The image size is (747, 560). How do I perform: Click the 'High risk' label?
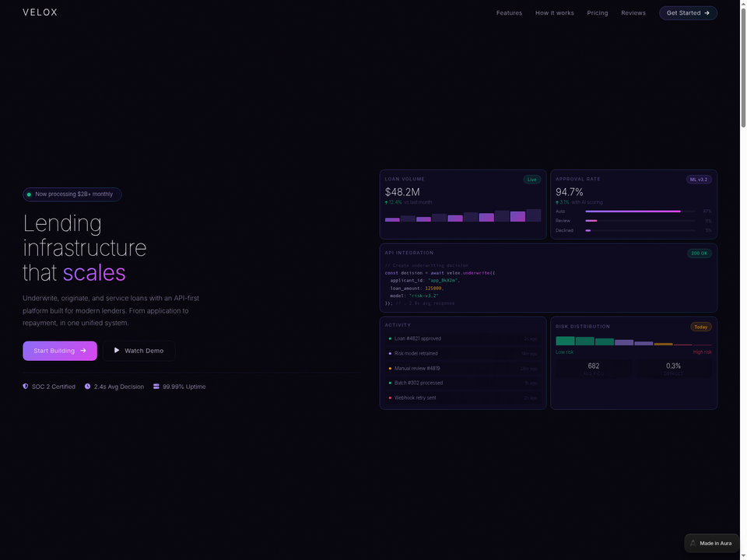pyautogui.click(x=702, y=352)
